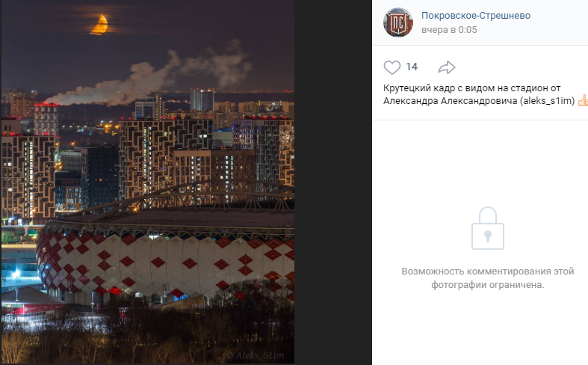Screen dimensions: 588x365
Task: Open the Покровское-Стрешнево community avatar
Action: [x=398, y=22]
